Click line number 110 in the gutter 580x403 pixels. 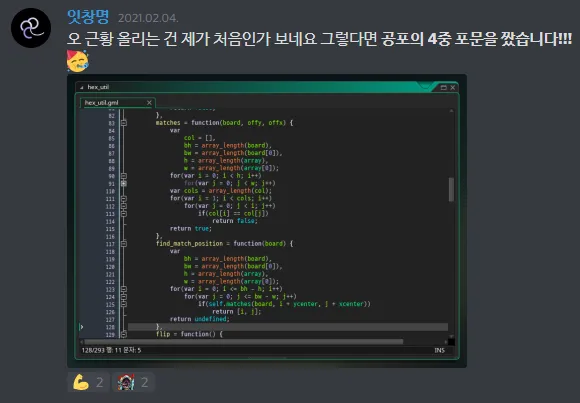tap(110, 191)
